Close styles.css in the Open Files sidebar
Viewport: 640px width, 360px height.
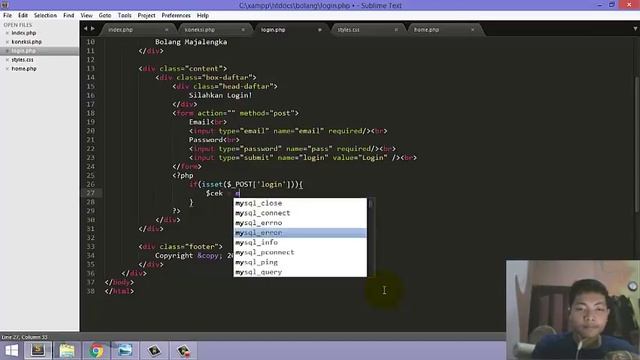click(7, 60)
